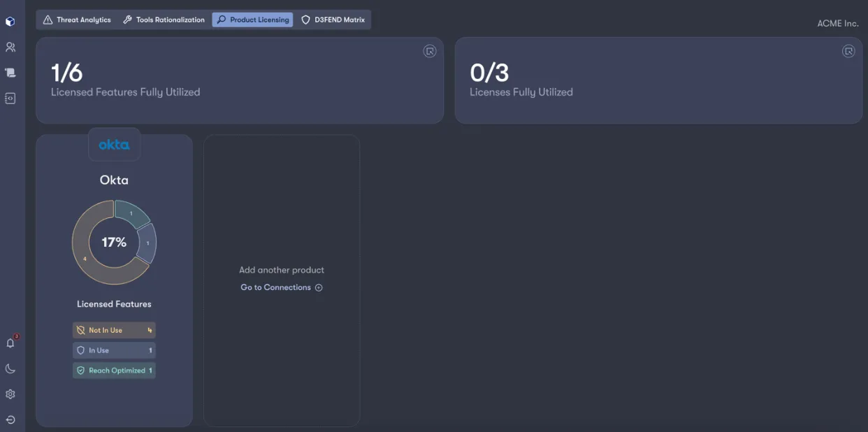This screenshot has width=868, height=432.
Task: Click icon on Licensed Features Fully Utilized card
Action: (x=430, y=51)
